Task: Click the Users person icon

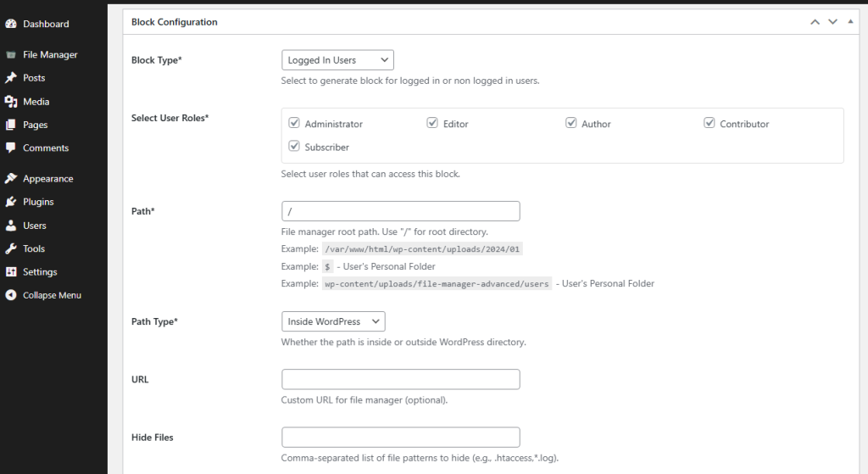Action: (10, 226)
